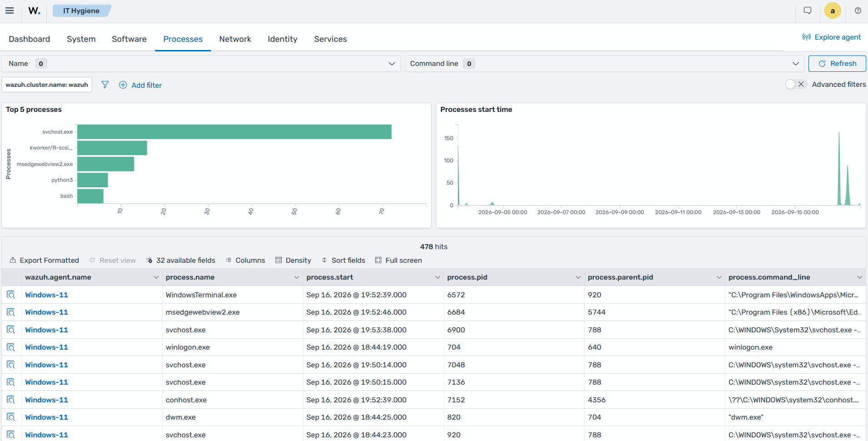Open wazuh.agent.name column menu
This screenshot has width=868, height=441.
coord(156,277)
